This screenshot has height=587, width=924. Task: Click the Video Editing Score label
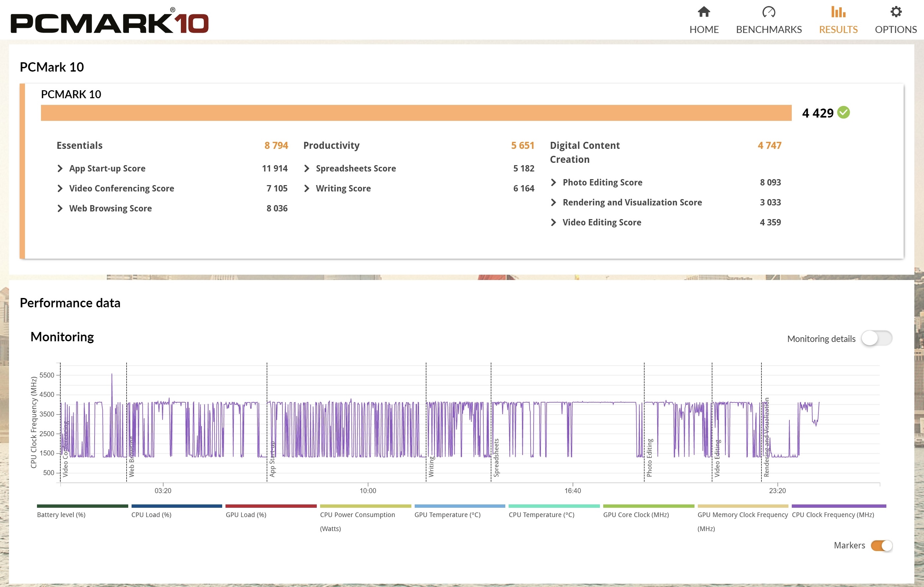[602, 222]
